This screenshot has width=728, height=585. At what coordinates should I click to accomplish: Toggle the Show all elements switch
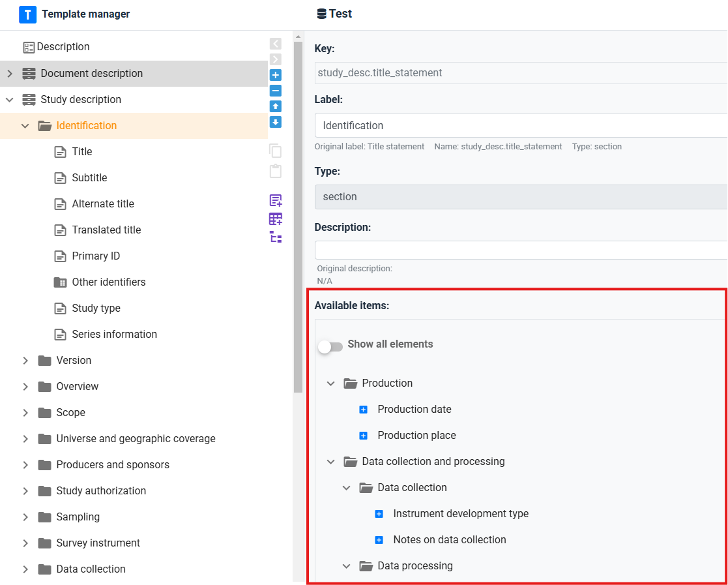330,346
